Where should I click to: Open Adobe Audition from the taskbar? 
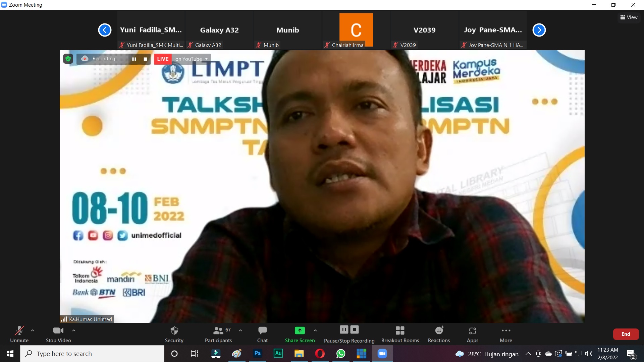pos(278,354)
